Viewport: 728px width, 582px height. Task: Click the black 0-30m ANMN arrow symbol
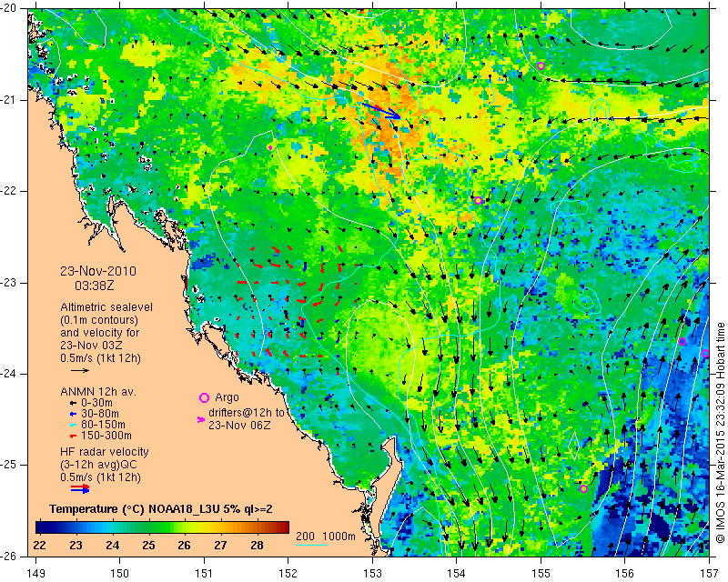[x=74, y=403]
